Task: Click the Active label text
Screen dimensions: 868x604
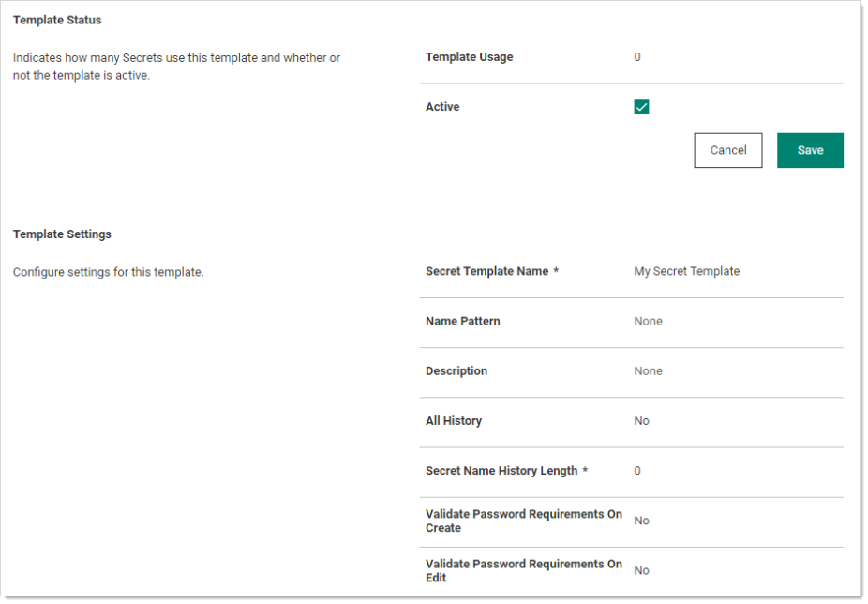Action: (442, 107)
